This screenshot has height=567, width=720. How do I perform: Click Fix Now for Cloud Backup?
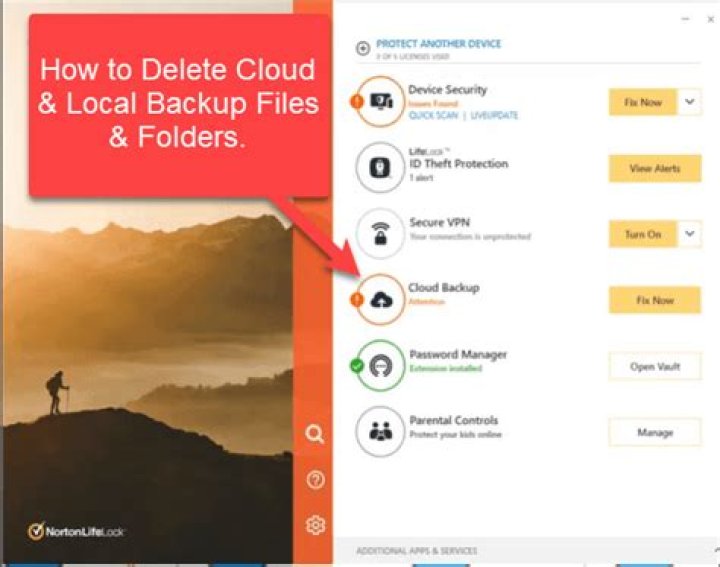(x=655, y=300)
